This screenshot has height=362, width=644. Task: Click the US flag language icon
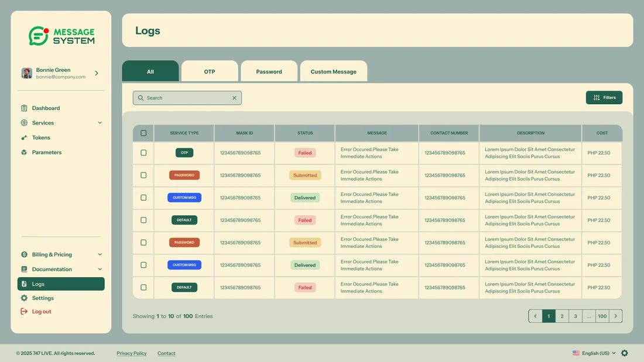576,353
